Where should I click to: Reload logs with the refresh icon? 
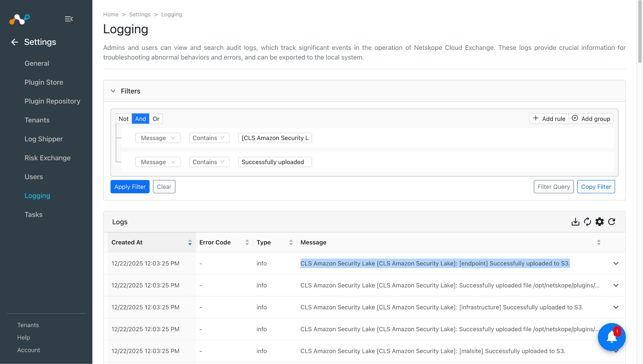612,222
